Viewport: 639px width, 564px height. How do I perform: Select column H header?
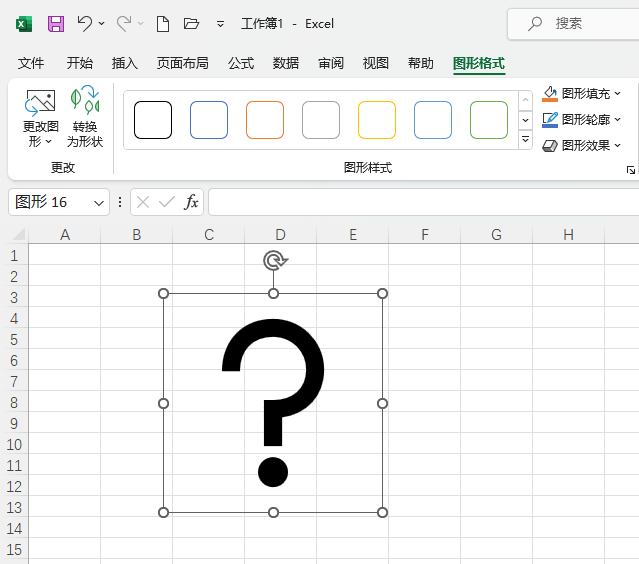pos(568,235)
